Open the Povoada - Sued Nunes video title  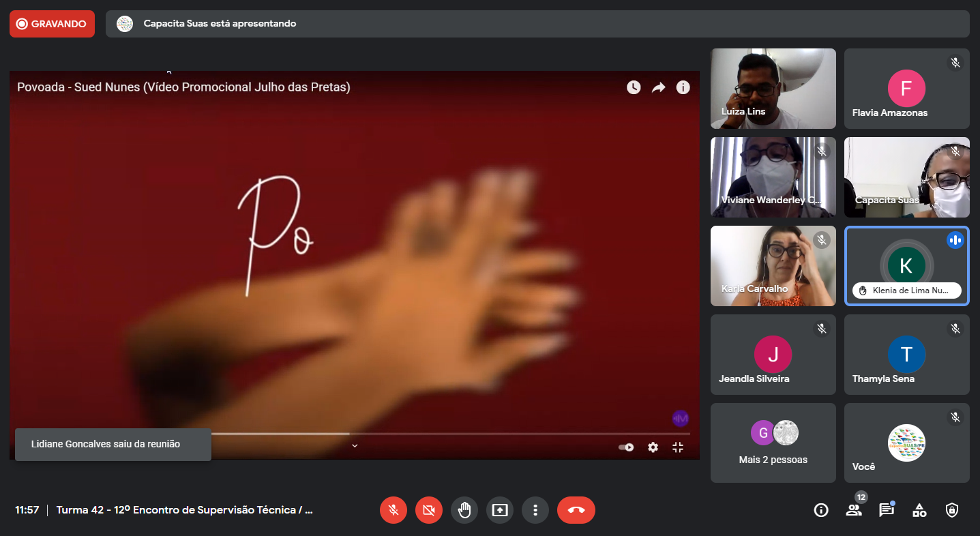click(x=183, y=87)
